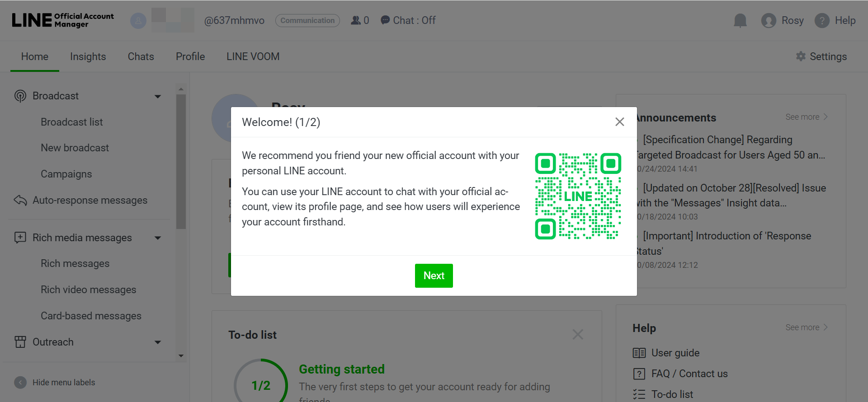Open the Settings gear icon

tap(801, 56)
